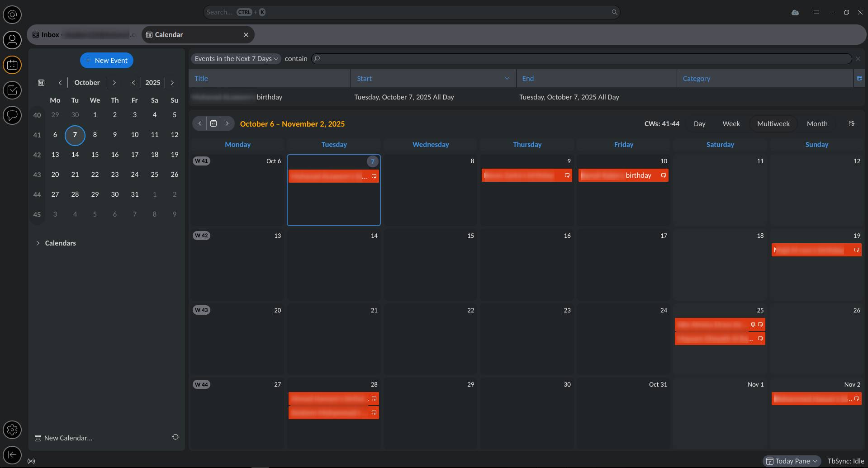Focus the global Search field
Viewport: 868px width, 468px height.
411,12
